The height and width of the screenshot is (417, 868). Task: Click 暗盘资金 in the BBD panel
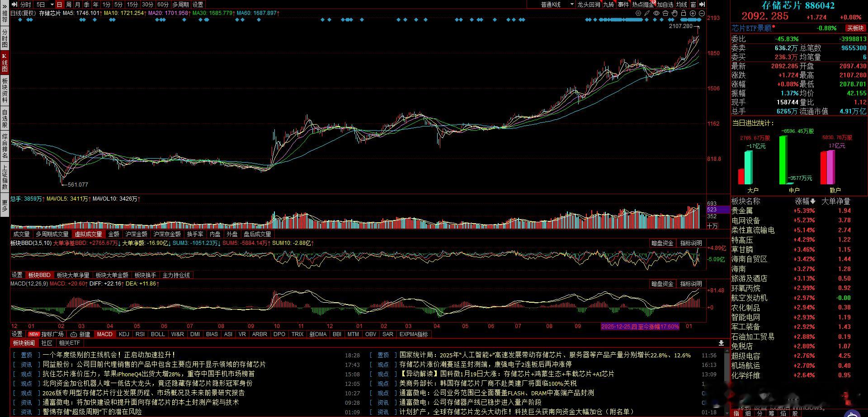coord(662,243)
